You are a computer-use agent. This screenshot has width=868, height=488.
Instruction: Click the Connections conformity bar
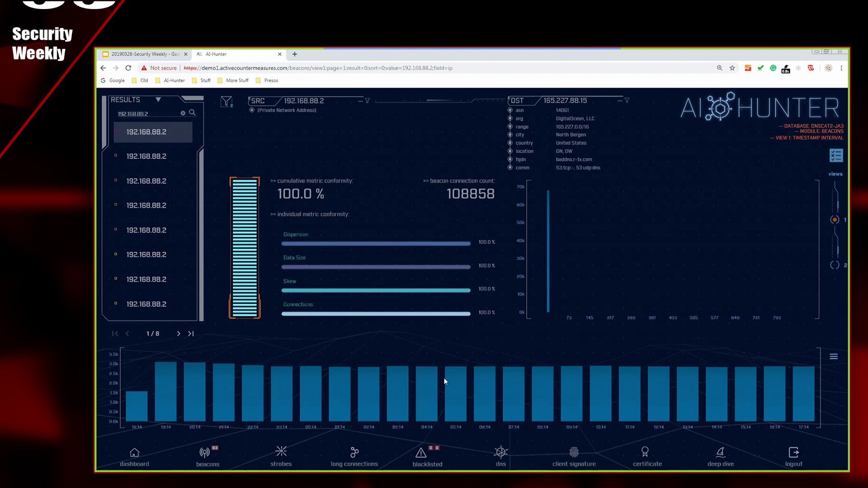coord(376,314)
